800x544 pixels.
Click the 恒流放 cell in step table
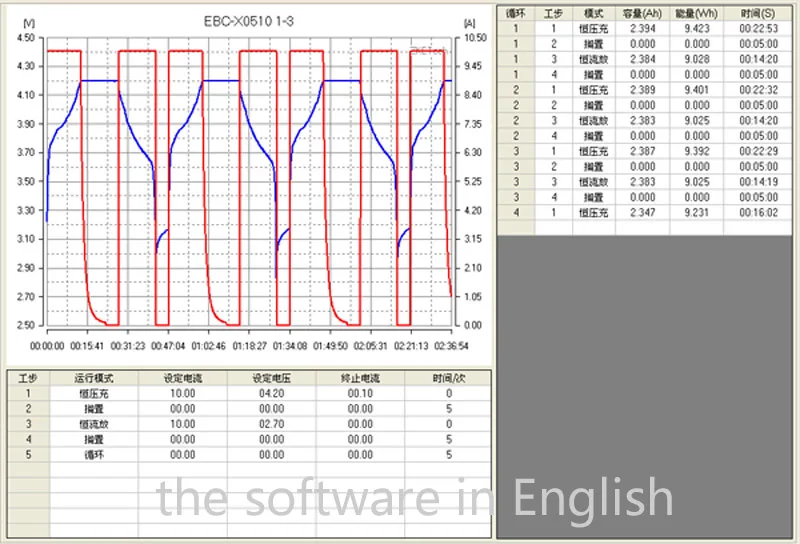94,424
